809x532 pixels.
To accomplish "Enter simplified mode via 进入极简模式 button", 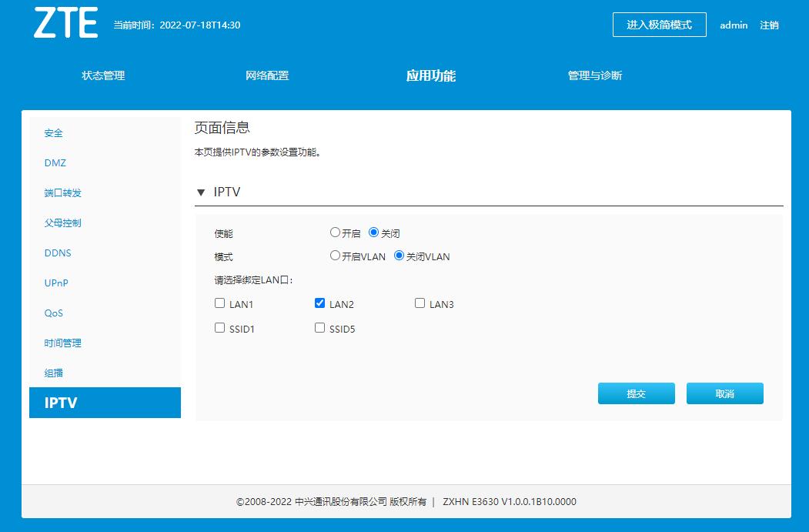I will [659, 24].
